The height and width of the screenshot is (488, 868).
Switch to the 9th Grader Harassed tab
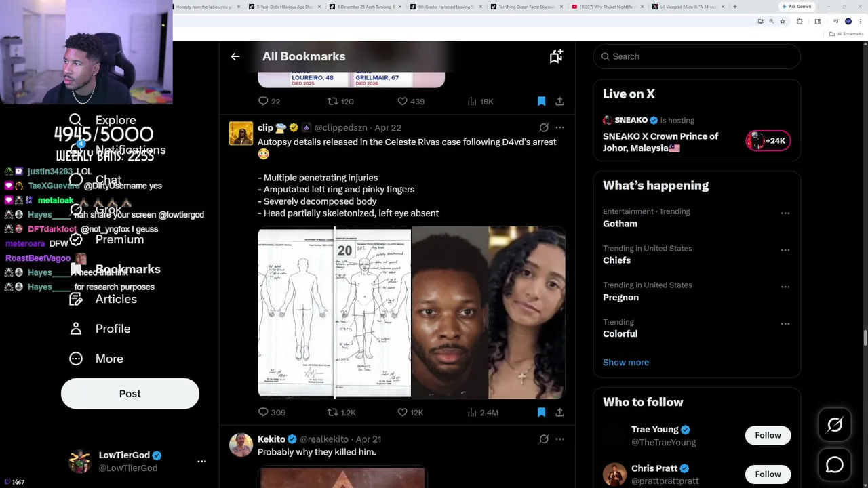(446, 7)
